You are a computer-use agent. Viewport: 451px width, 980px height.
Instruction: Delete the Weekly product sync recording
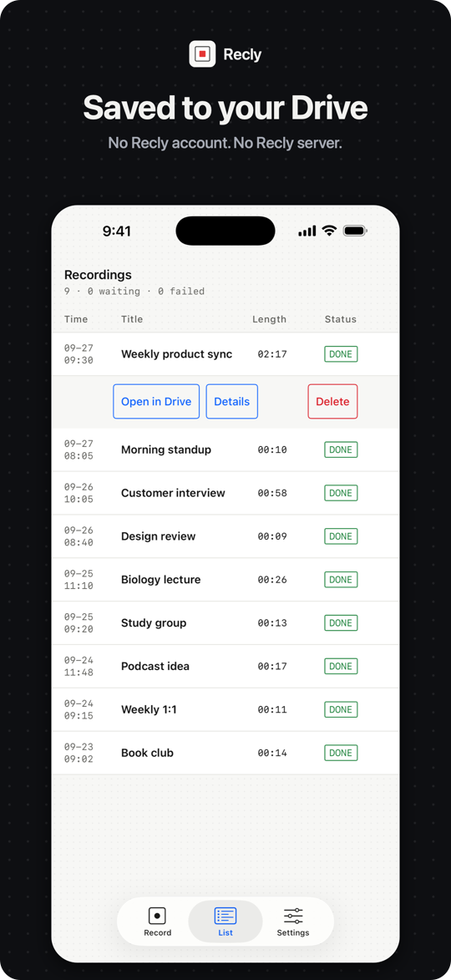332,401
